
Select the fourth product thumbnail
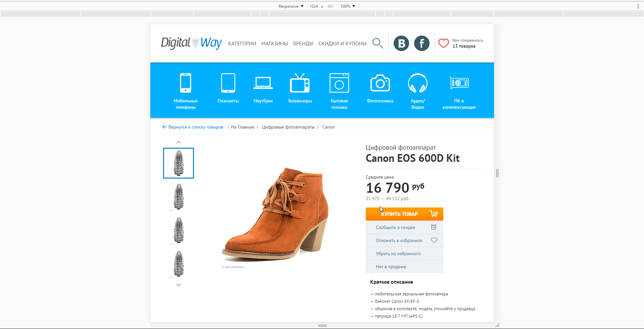tap(179, 264)
